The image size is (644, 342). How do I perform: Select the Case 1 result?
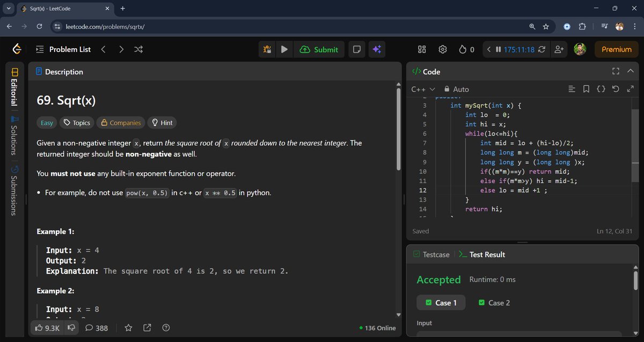(x=441, y=303)
